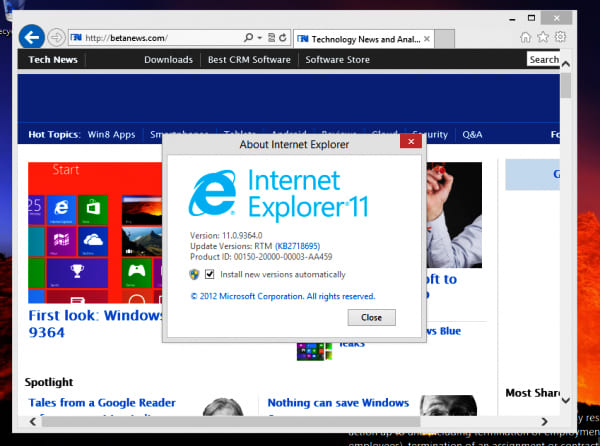The width and height of the screenshot is (600, 446).
Task: Open the Microsoft Corporation copyright link
Action: (283, 296)
